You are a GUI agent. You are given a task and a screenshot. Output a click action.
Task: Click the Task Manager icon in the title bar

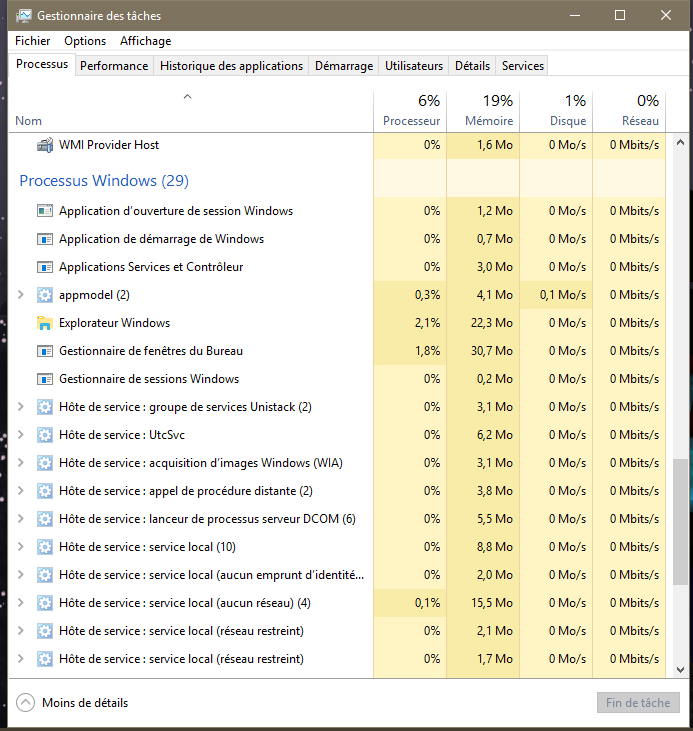[23, 16]
